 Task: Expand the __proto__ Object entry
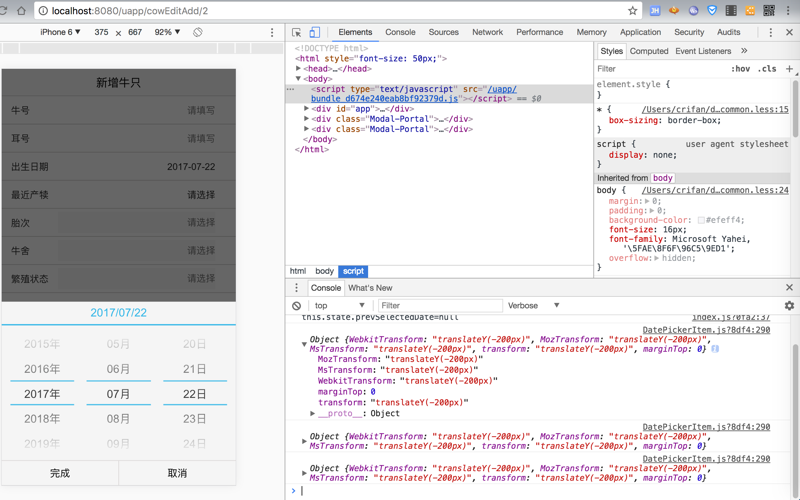312,413
